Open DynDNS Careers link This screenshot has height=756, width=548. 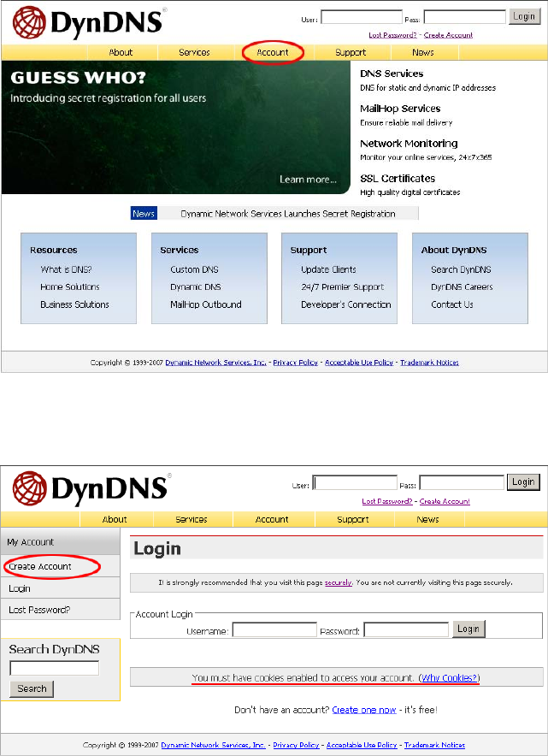pyautogui.click(x=462, y=286)
